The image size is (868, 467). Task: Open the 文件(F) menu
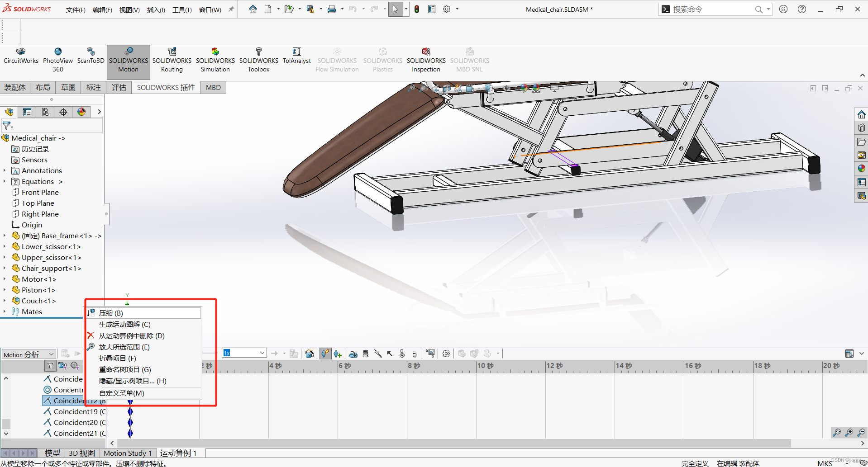(76, 9)
